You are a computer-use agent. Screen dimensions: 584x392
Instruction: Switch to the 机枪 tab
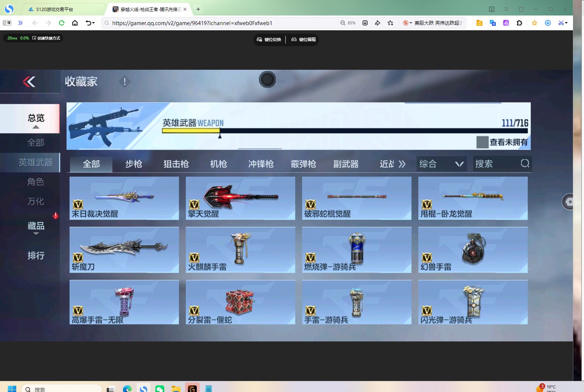tap(219, 164)
